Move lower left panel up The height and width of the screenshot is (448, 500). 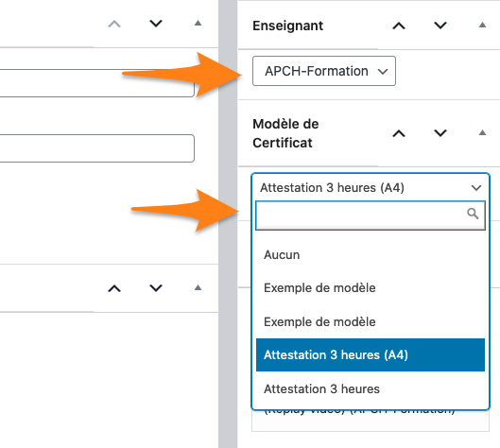[x=114, y=288]
